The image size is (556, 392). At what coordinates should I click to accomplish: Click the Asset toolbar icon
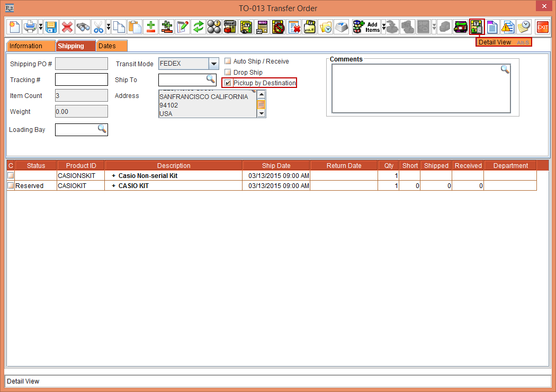230,26
